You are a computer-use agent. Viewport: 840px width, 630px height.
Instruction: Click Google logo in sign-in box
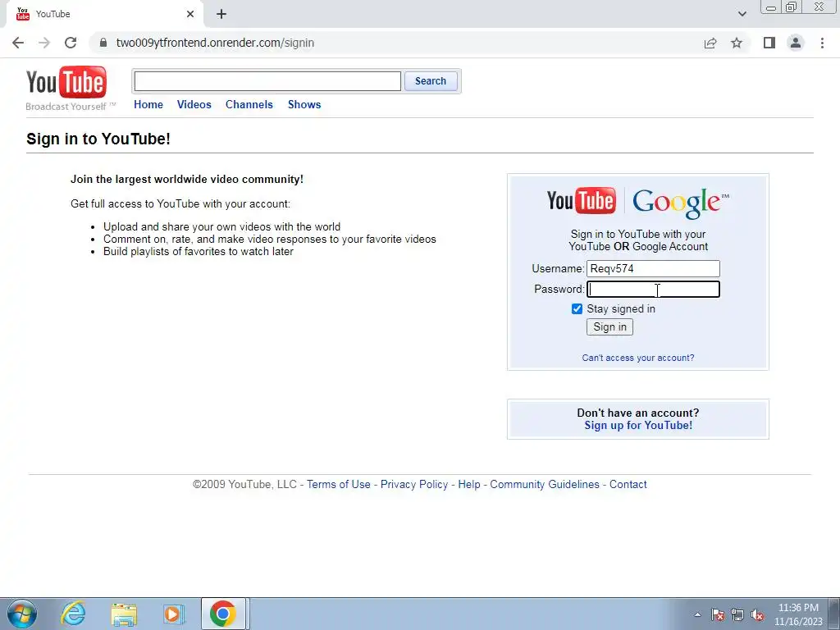[x=680, y=203]
